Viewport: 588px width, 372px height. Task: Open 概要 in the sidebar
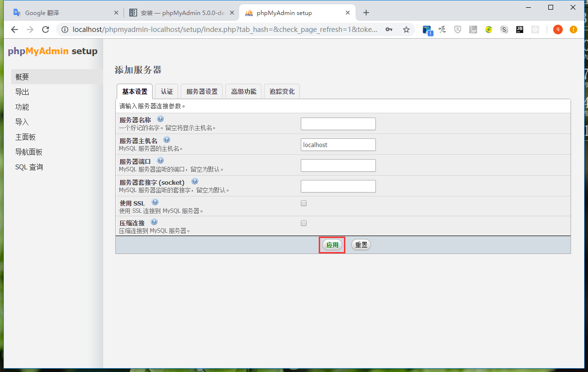pos(57,77)
